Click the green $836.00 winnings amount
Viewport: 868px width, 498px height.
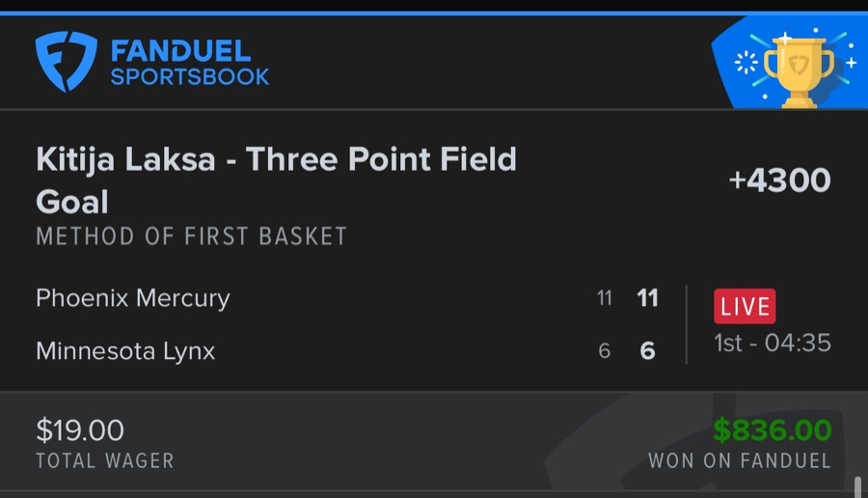[772, 430]
